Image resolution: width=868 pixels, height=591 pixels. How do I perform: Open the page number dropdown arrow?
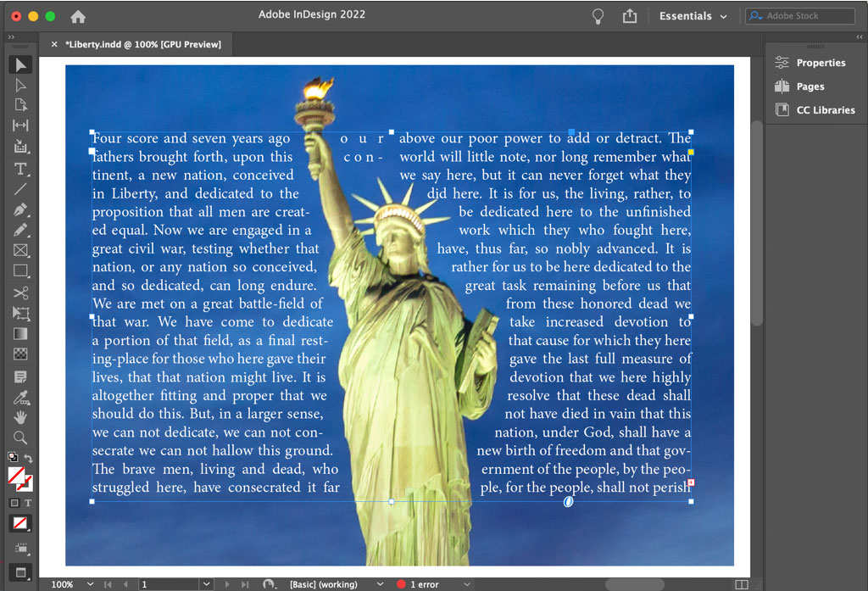click(207, 584)
